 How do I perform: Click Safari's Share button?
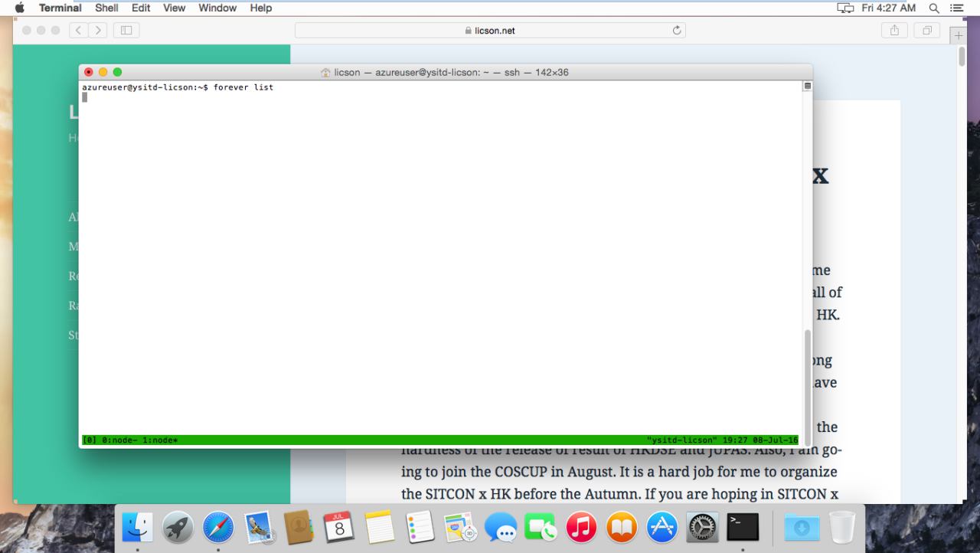coord(894,31)
